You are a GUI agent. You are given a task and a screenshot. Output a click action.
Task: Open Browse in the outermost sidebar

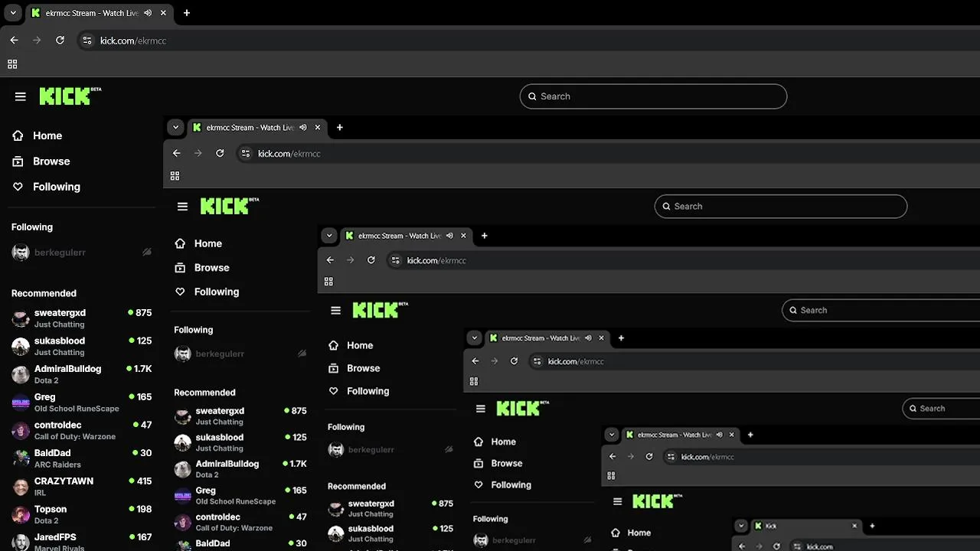[x=41, y=161]
